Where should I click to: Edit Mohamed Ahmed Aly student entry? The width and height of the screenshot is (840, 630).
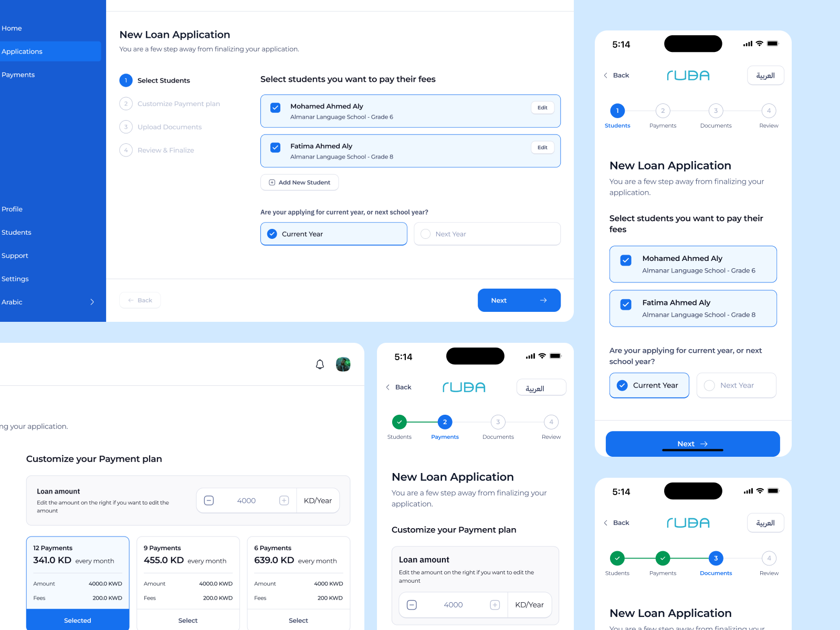[542, 108]
